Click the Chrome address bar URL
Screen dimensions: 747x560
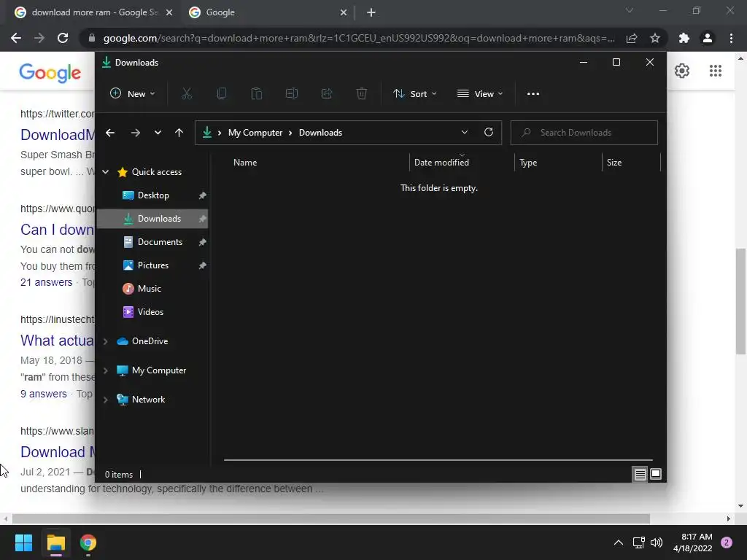pyautogui.click(x=359, y=38)
